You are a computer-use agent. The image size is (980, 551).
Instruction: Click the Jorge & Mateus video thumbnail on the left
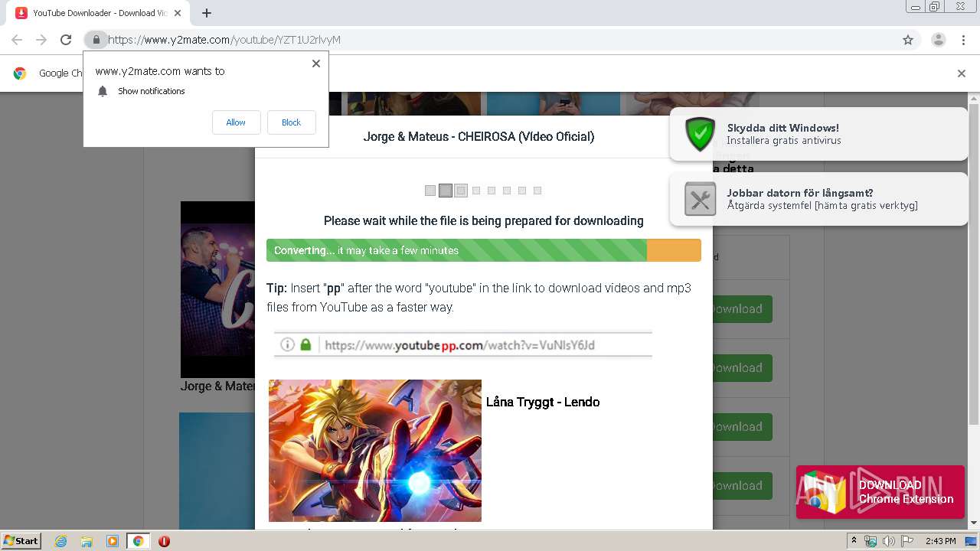[x=217, y=289]
